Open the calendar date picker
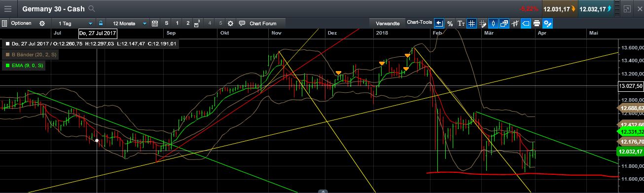Screen dimensions: 644x193 pyautogui.click(x=155, y=23)
